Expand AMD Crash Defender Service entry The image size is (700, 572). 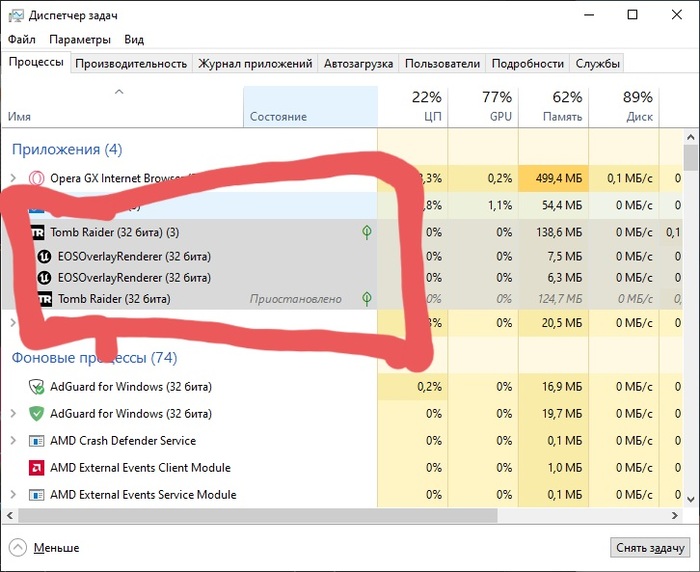[13, 441]
